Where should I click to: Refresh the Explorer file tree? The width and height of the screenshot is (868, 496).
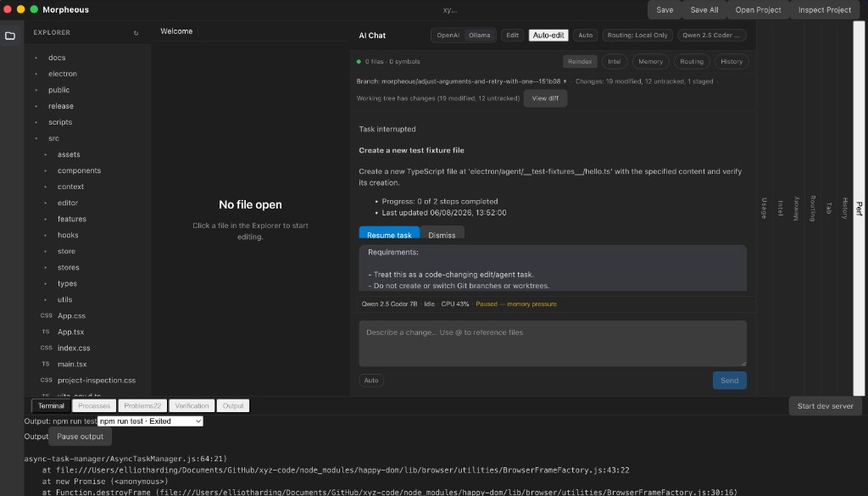tap(136, 33)
